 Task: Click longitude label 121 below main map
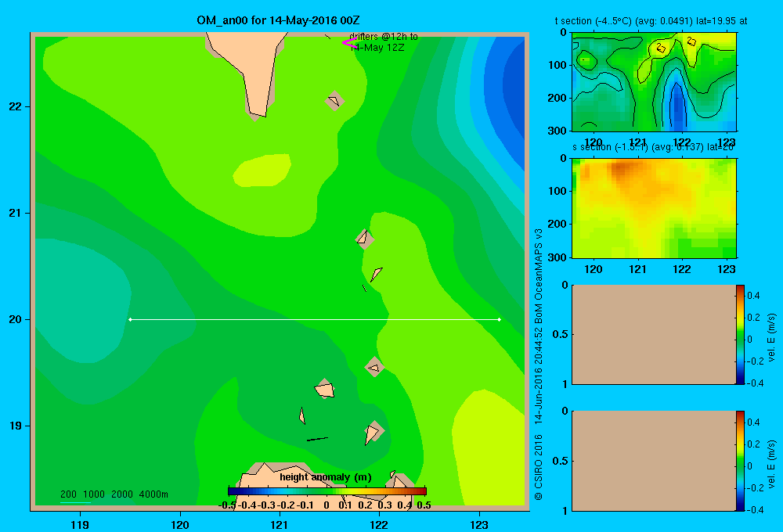tap(280, 525)
